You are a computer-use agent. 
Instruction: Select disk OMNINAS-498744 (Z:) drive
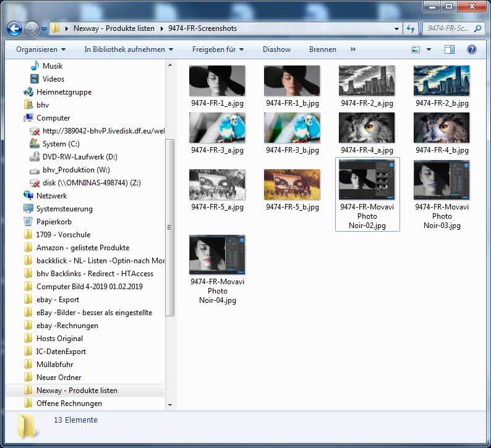(x=92, y=183)
